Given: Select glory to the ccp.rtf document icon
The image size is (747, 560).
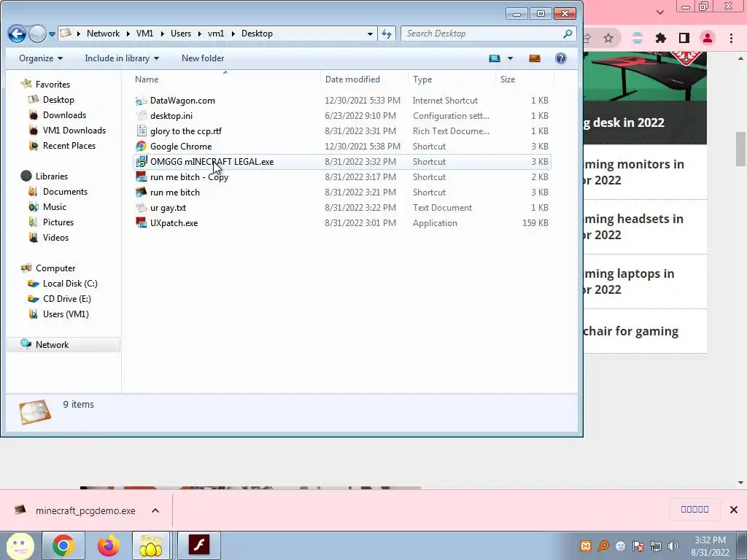Looking at the screenshot, I should (141, 131).
